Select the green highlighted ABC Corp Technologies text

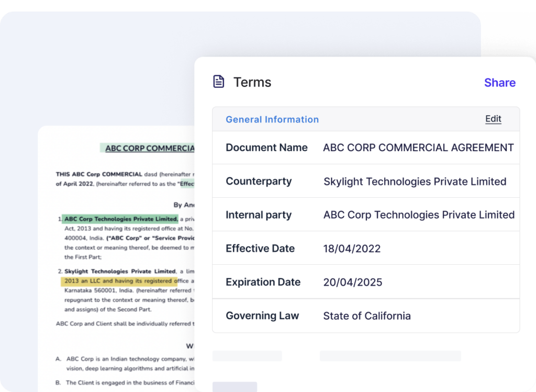click(x=119, y=218)
